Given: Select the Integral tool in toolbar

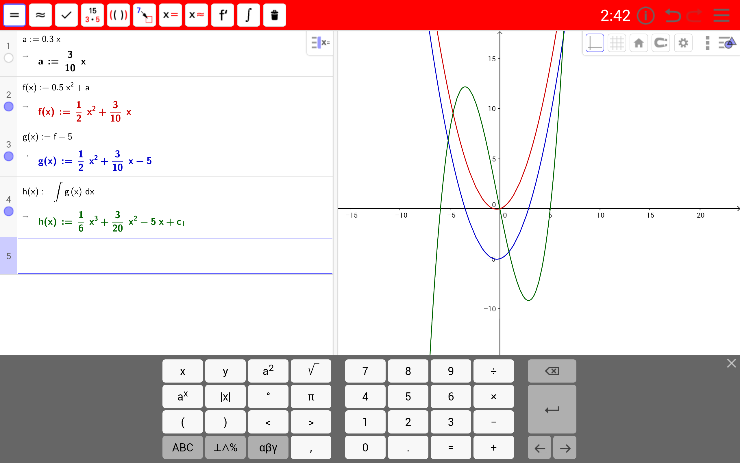Looking at the screenshot, I should [248, 16].
